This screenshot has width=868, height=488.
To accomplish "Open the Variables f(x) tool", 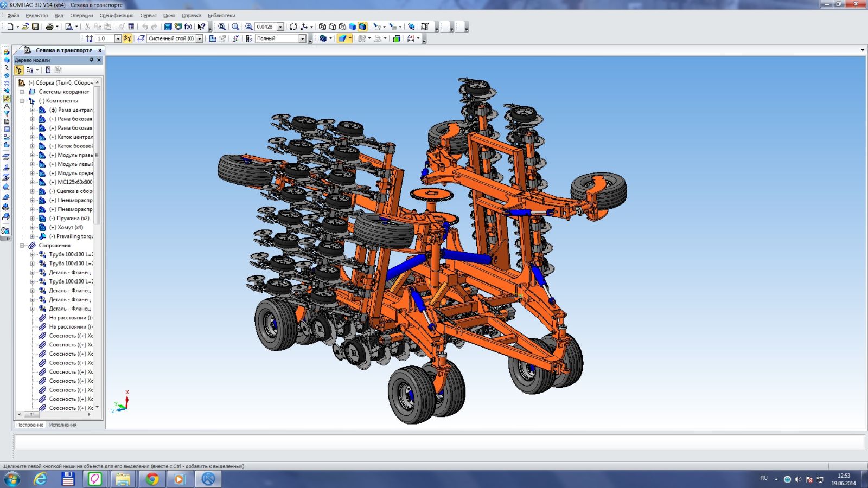I will [188, 27].
